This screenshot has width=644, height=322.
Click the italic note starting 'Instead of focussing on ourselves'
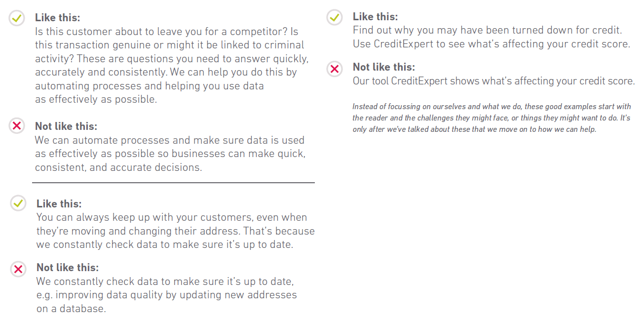click(491, 118)
